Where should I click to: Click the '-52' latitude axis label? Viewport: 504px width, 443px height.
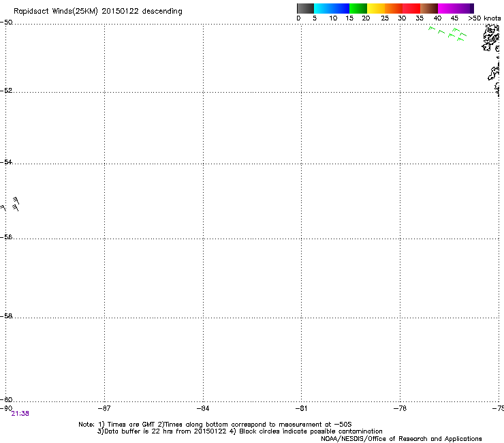coord(6,91)
